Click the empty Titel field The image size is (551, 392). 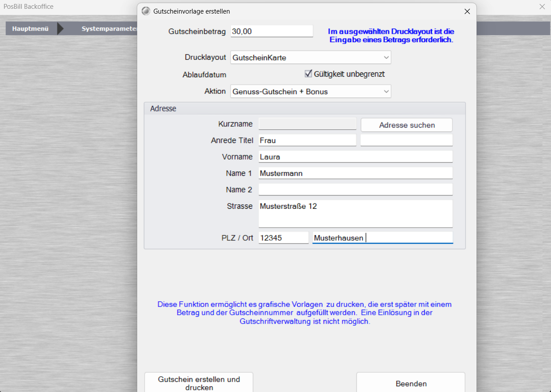[406, 140]
